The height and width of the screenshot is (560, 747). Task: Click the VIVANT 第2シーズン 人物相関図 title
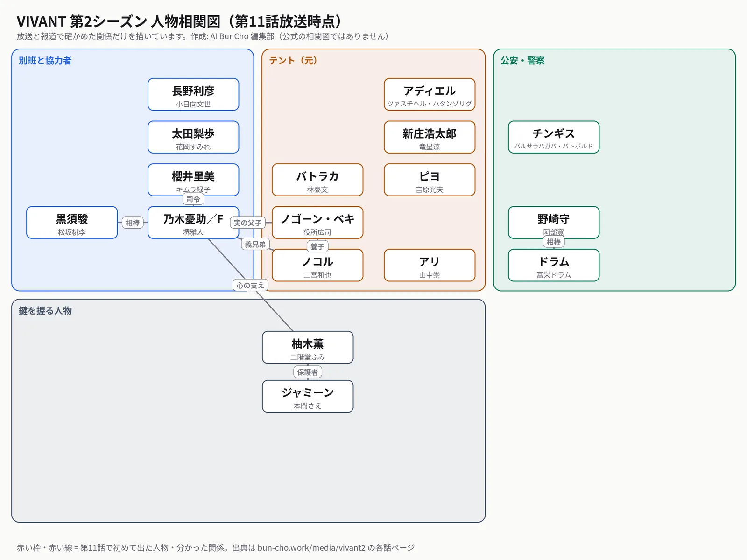(180, 21)
